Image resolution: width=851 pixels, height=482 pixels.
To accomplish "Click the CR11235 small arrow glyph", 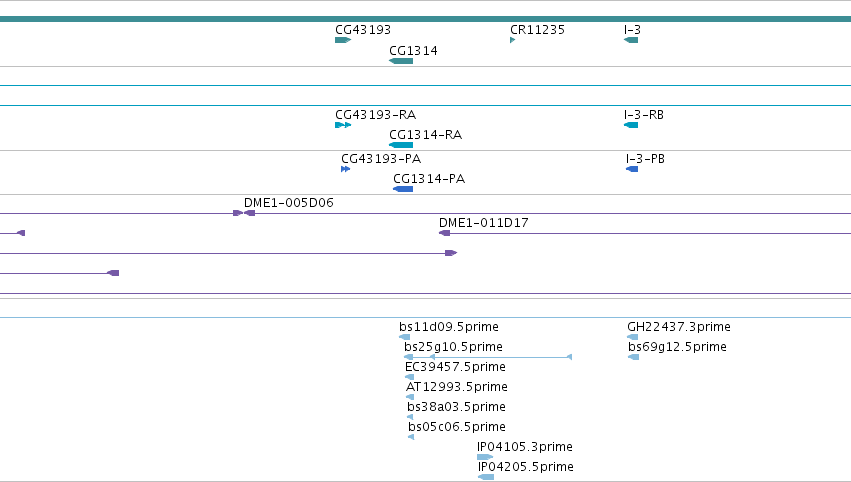I will point(512,40).
